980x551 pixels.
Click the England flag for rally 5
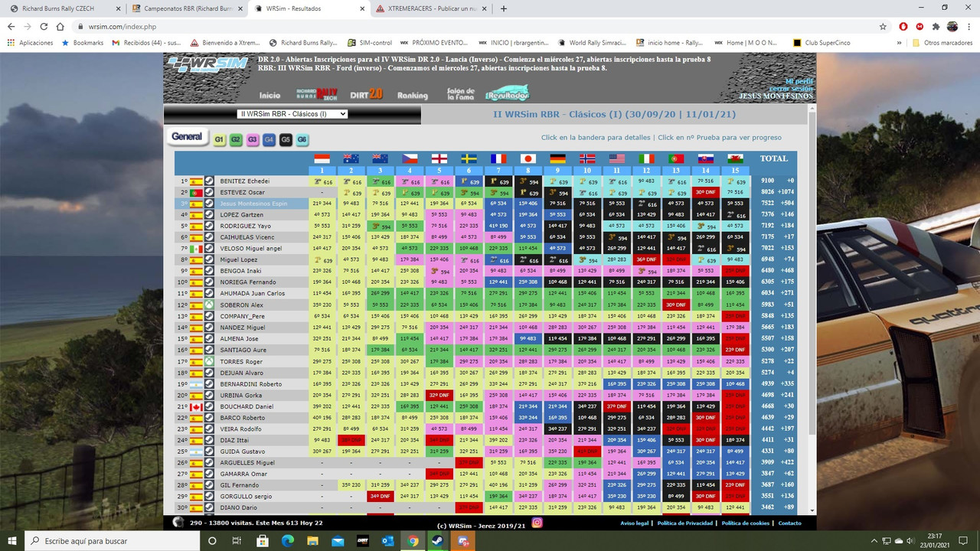(x=439, y=158)
